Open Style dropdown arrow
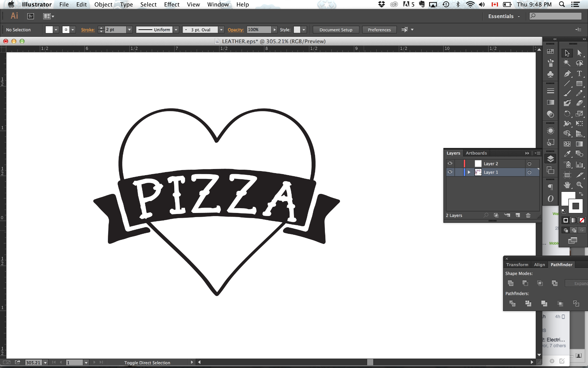This screenshot has height=368, width=588. (x=304, y=30)
